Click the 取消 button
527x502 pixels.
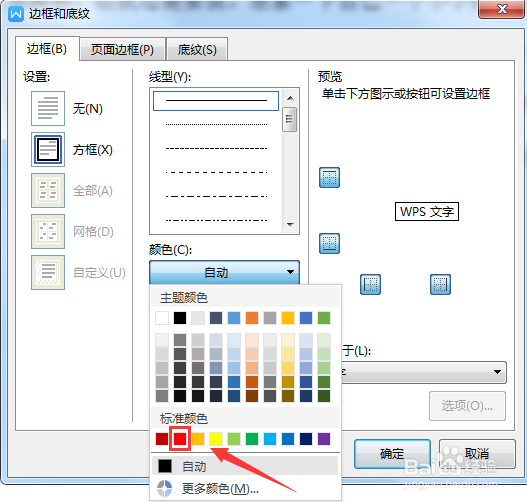[x=477, y=454]
